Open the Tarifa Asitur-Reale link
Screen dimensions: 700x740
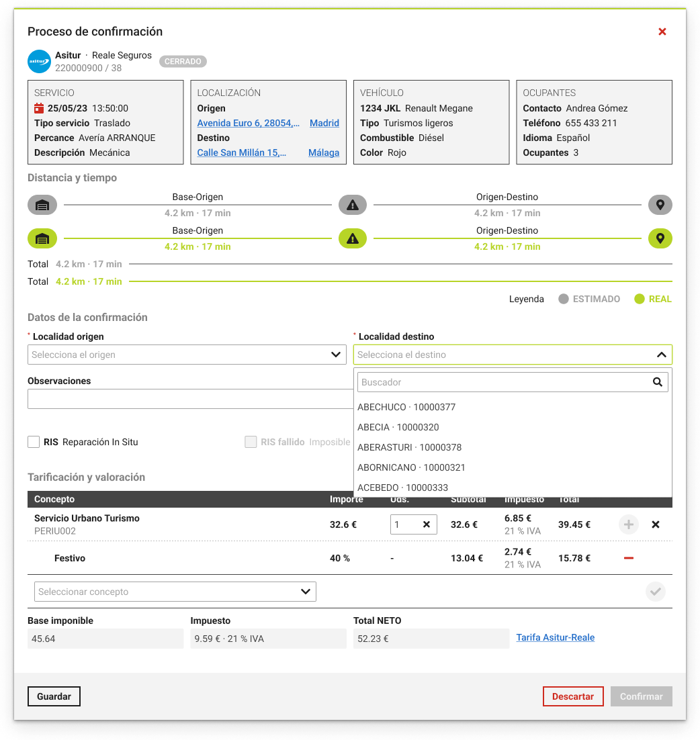[x=555, y=637]
